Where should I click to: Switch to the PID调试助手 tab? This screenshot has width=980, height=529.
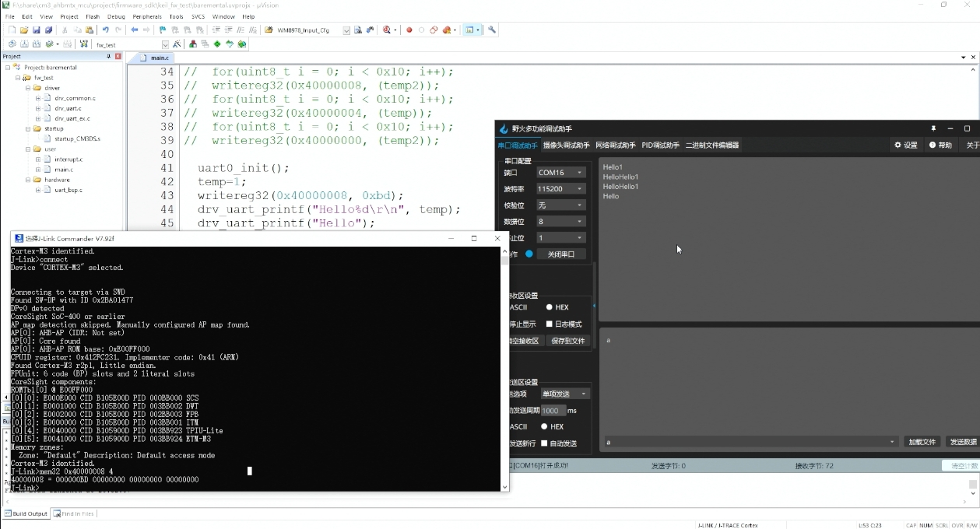pyautogui.click(x=660, y=145)
